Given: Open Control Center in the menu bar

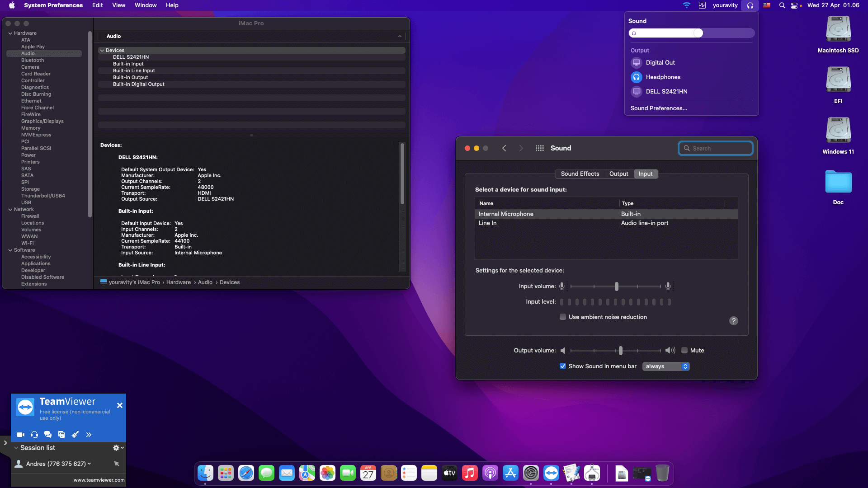Looking at the screenshot, I should (794, 5).
